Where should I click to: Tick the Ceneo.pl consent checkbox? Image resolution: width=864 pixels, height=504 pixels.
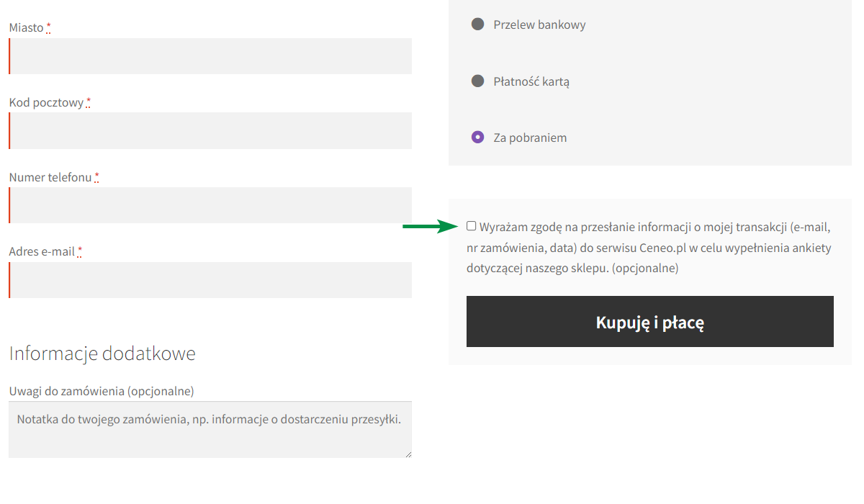click(472, 226)
